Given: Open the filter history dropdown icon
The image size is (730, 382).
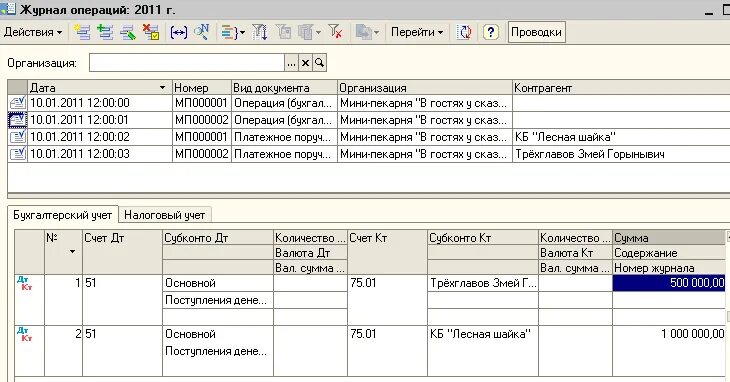Looking at the screenshot, I should click(x=309, y=32).
